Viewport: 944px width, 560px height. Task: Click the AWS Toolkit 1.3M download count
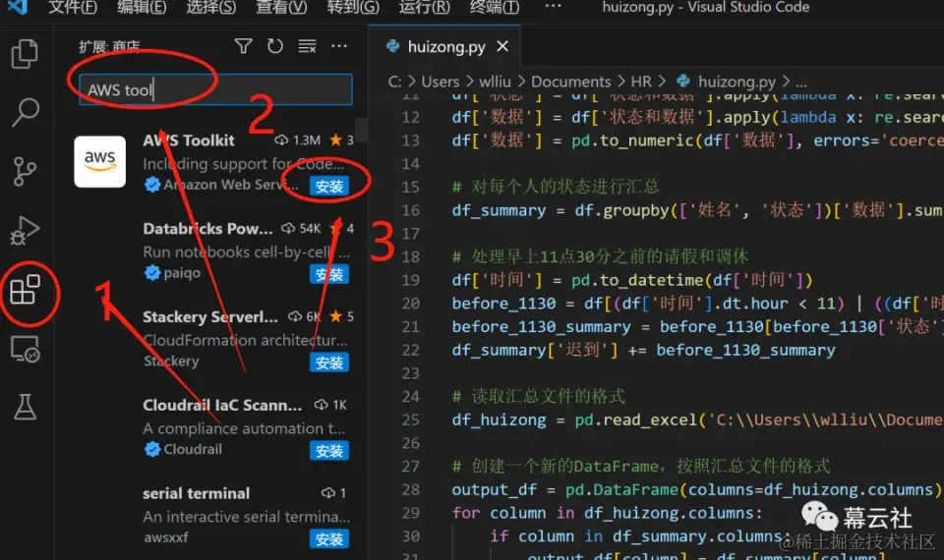click(x=297, y=140)
